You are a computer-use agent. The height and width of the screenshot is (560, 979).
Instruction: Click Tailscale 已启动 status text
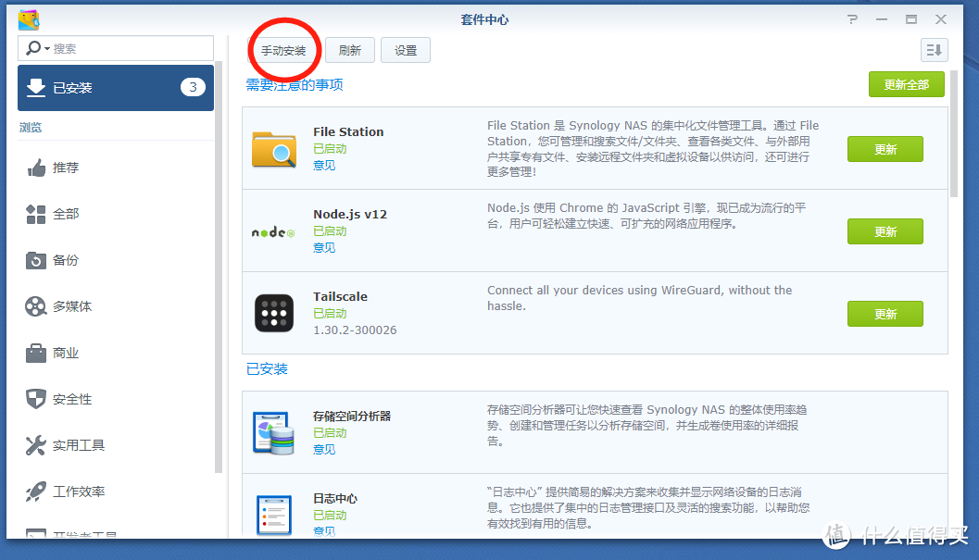tap(330, 314)
